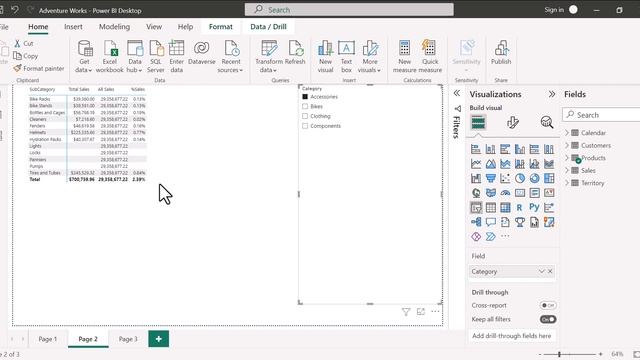
Task: Open the Insert ribbon tab
Action: 73,27
